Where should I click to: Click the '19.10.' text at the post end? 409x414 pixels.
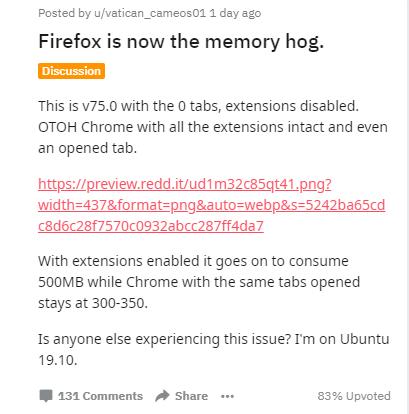pos(58,360)
